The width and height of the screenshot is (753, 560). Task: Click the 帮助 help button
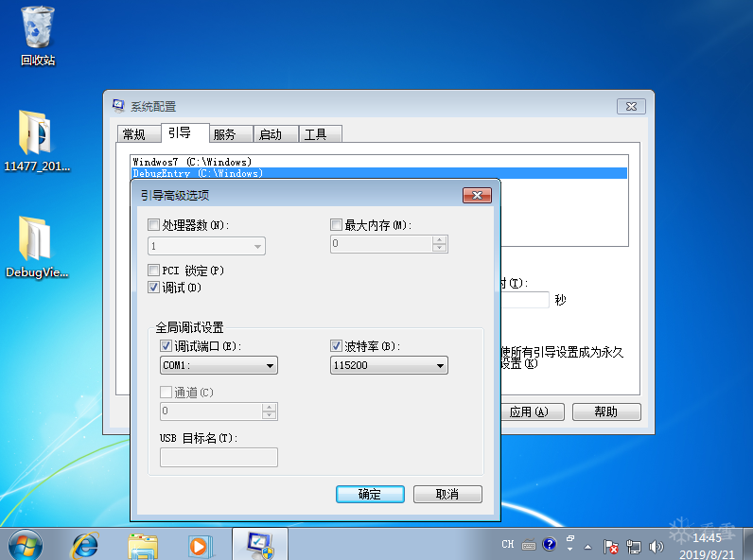click(606, 412)
